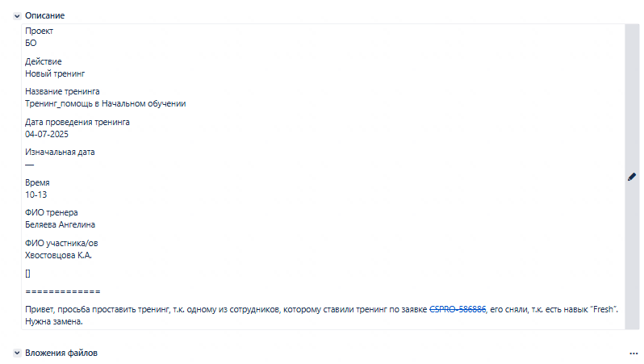
Task: Click the pencil edit icon for description
Action: 632,177
